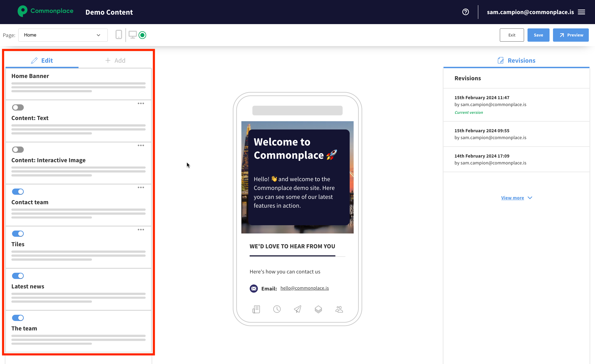Open Content: Text three-dots options
Image resolution: width=595 pixels, height=364 pixels.
click(x=141, y=103)
